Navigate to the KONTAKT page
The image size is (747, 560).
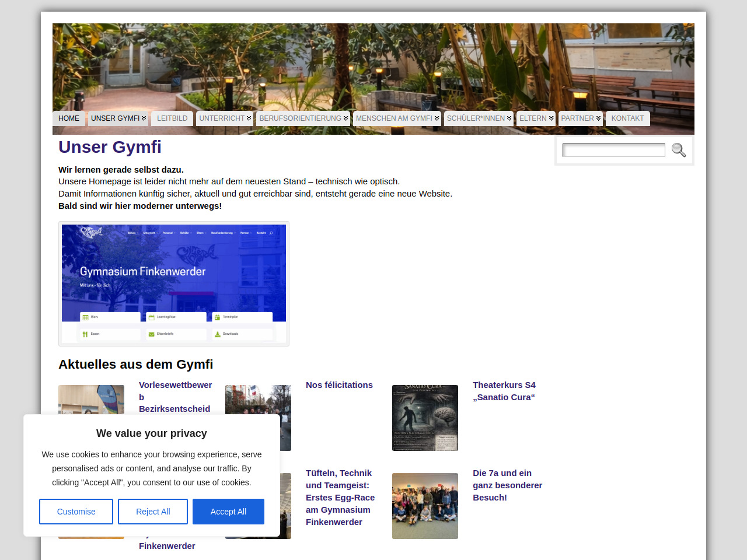tap(627, 118)
